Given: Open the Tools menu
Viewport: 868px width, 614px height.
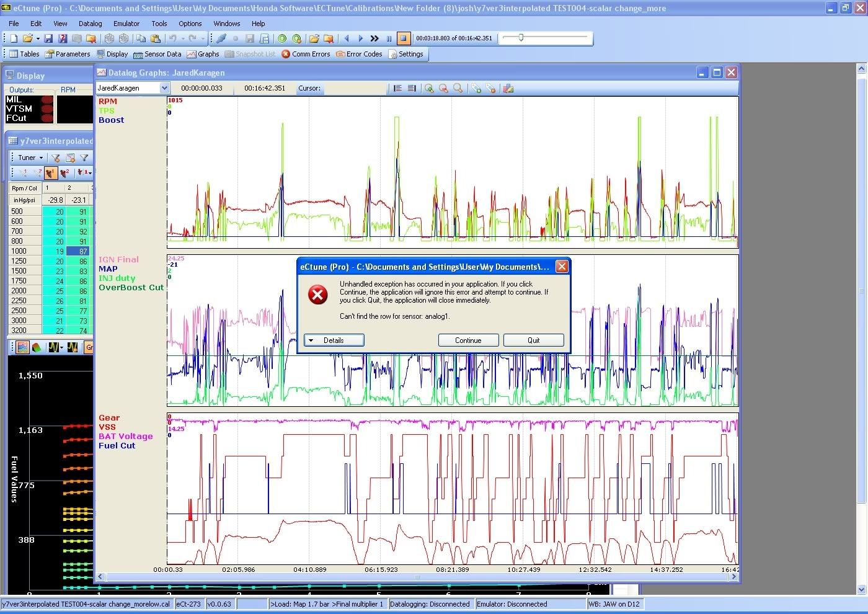Looking at the screenshot, I should (x=159, y=24).
